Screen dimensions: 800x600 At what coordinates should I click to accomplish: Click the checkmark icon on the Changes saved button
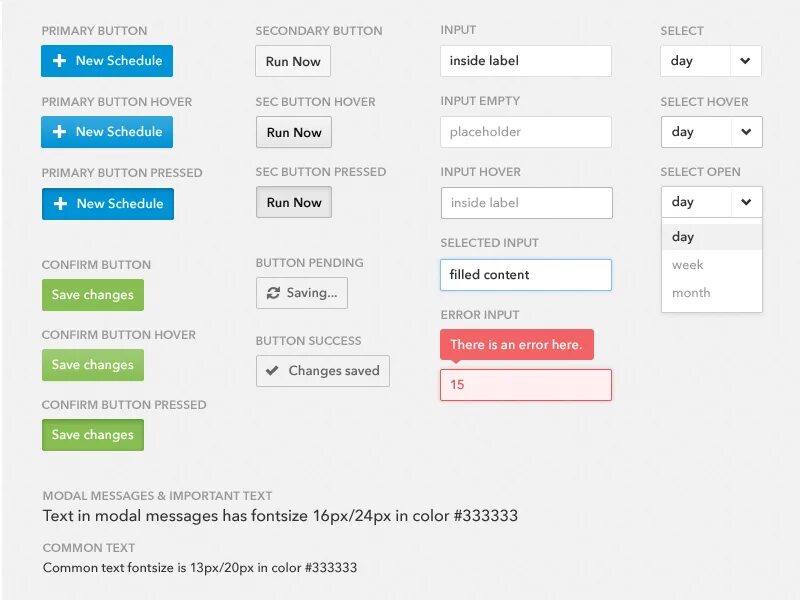click(272, 370)
